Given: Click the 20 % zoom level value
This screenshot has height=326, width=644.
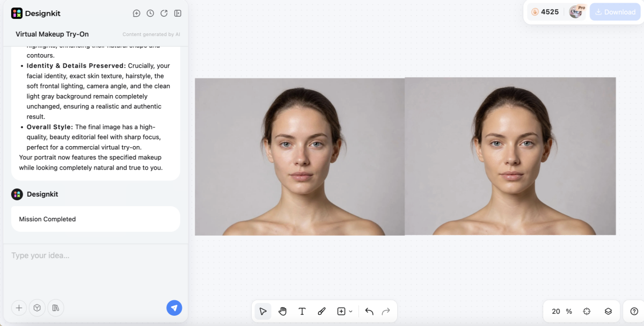Looking at the screenshot, I should (x=562, y=311).
